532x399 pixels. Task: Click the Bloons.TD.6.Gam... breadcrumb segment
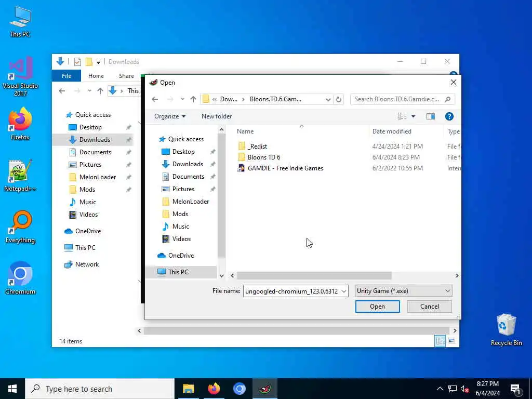pos(275,99)
